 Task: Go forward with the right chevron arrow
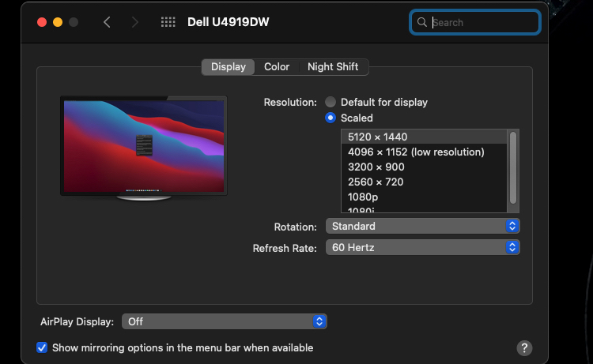click(x=134, y=22)
